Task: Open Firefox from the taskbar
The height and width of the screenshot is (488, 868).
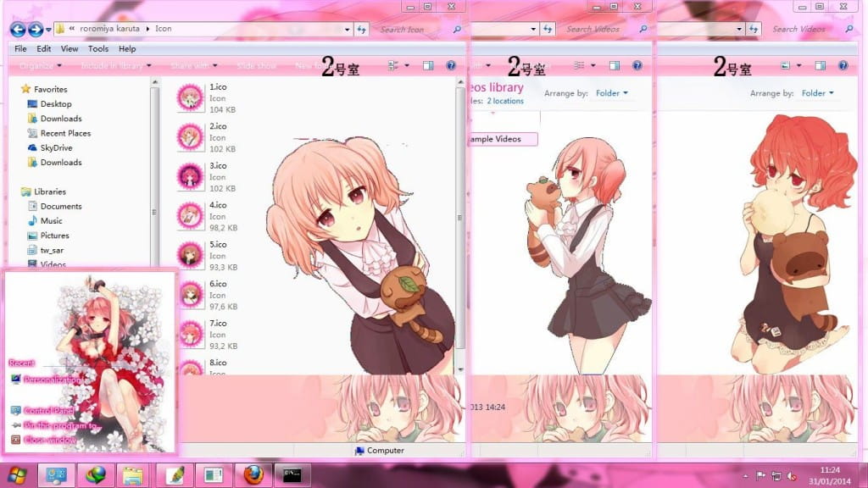Action: 253,474
